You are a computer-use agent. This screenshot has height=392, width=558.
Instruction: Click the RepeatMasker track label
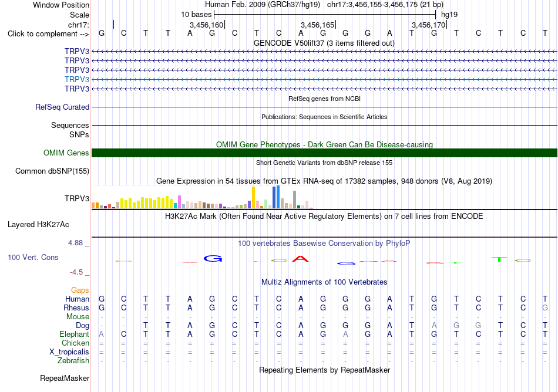point(65,378)
